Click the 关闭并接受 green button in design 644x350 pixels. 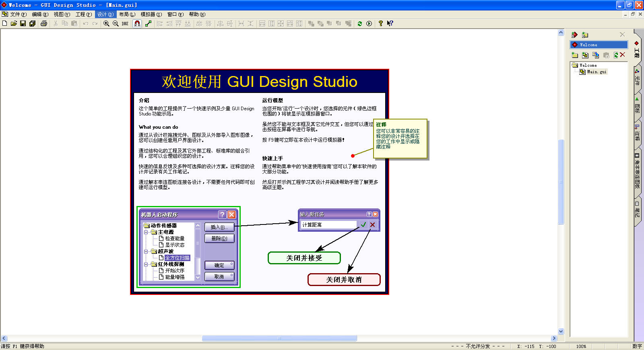coord(304,258)
